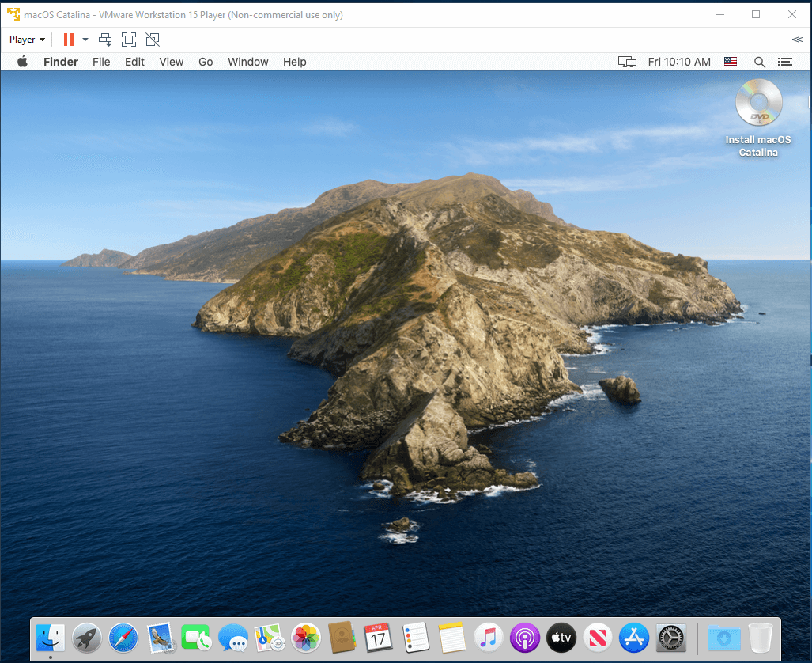Open the Trash in the Dock
812x663 pixels.
click(x=761, y=638)
